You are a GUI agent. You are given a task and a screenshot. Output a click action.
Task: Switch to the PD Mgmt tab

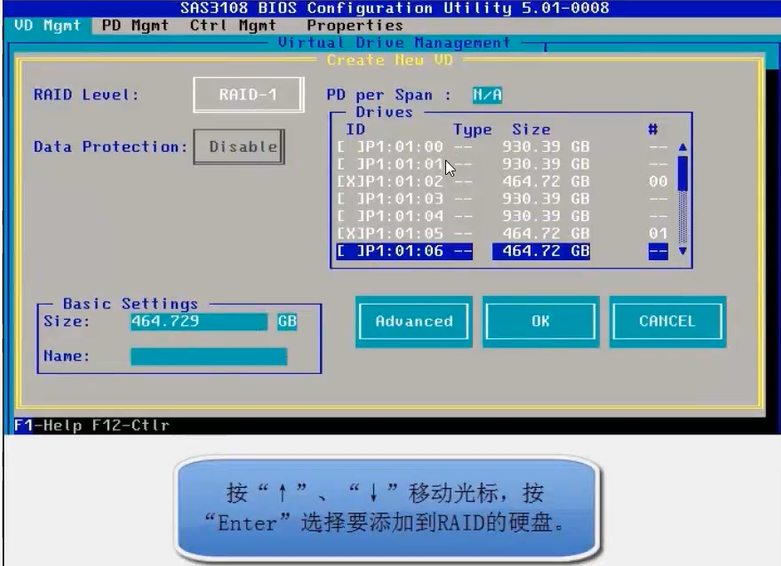tap(135, 25)
